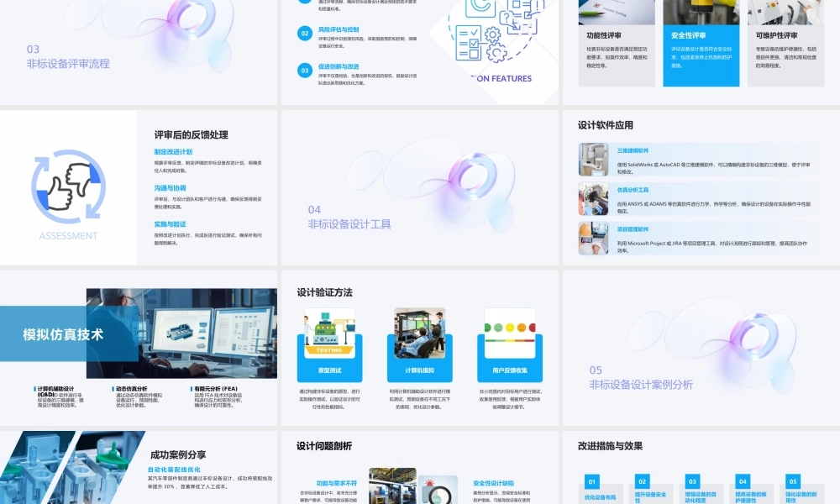Click the 用户反馈收集 blue label
This screenshot has width=840, height=504.
[x=510, y=370]
